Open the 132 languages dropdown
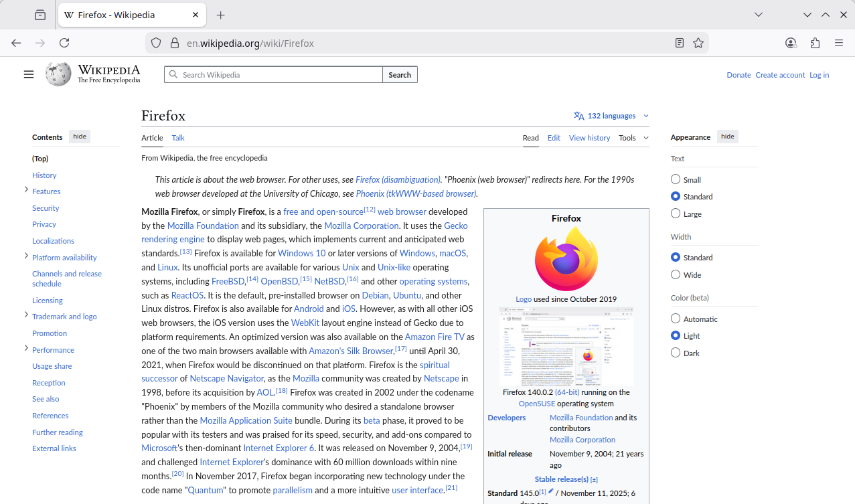This screenshot has width=855, height=504. pyautogui.click(x=611, y=116)
